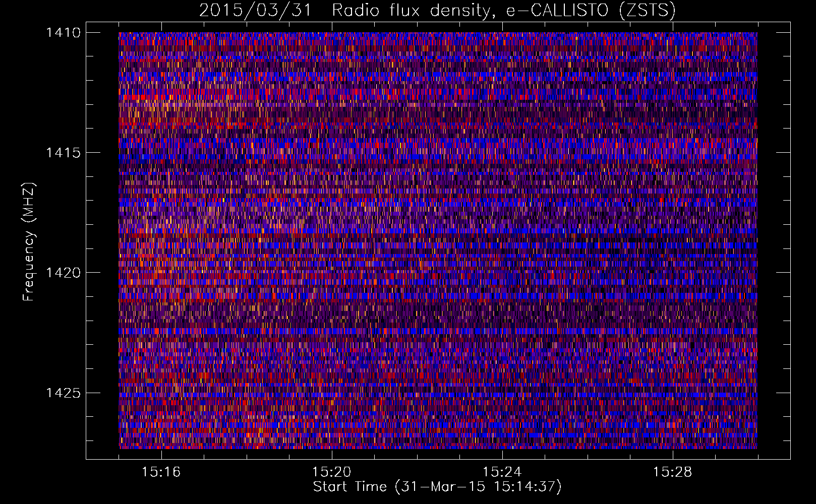Click the plot title "2015/03/31 Radio flux density, e-CALLISTO (ZSTS)"
816x504 pixels.
click(x=437, y=10)
